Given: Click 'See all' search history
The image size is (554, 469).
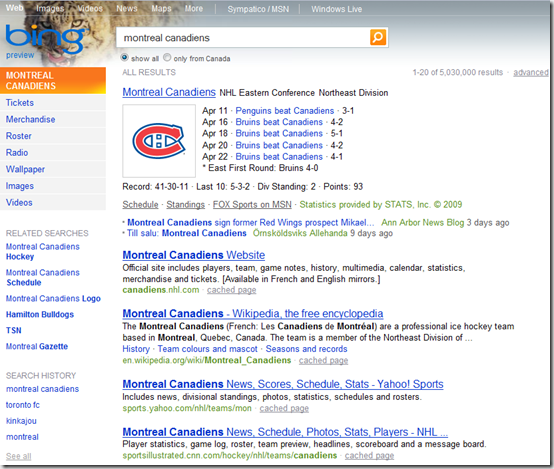Looking at the screenshot, I should [x=18, y=456].
